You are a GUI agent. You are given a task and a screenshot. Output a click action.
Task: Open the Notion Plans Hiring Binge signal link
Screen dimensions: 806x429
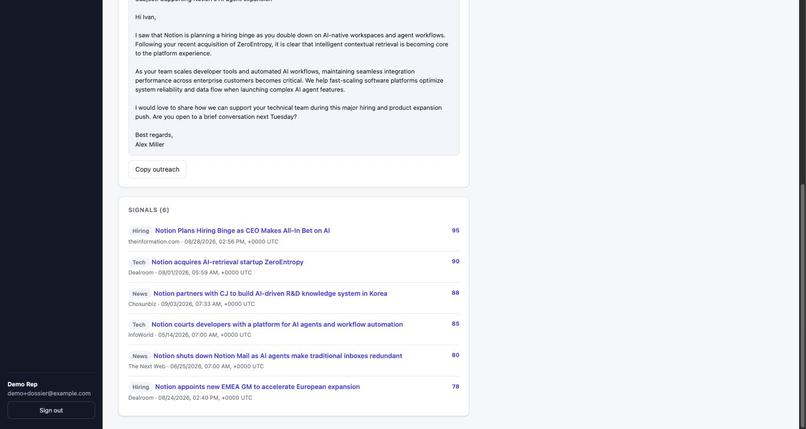pos(243,231)
